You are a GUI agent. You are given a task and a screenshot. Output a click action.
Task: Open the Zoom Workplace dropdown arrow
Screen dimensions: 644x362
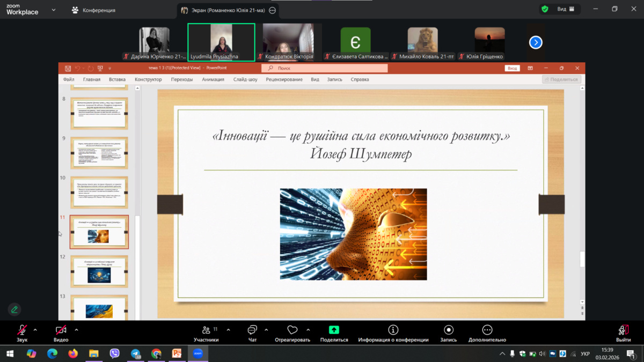[54, 10]
